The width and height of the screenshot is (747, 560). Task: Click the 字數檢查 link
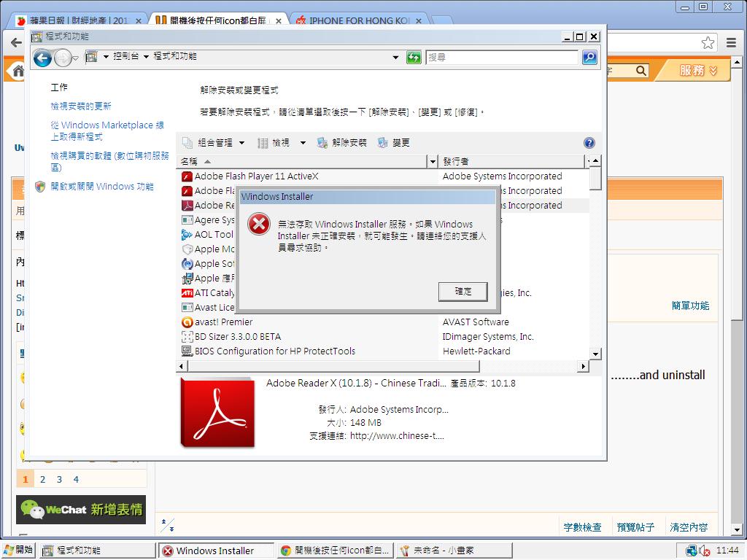[582, 527]
